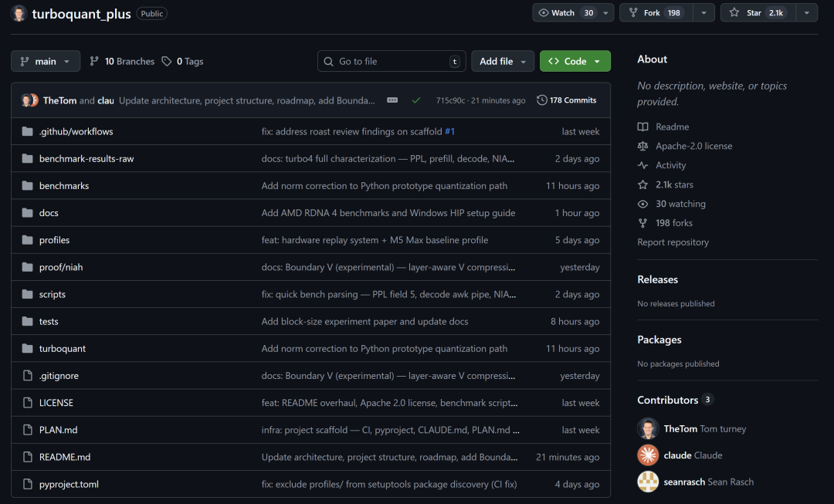Click the Apache-2.0 license scale icon
The width and height of the screenshot is (834, 504).
pyautogui.click(x=642, y=146)
